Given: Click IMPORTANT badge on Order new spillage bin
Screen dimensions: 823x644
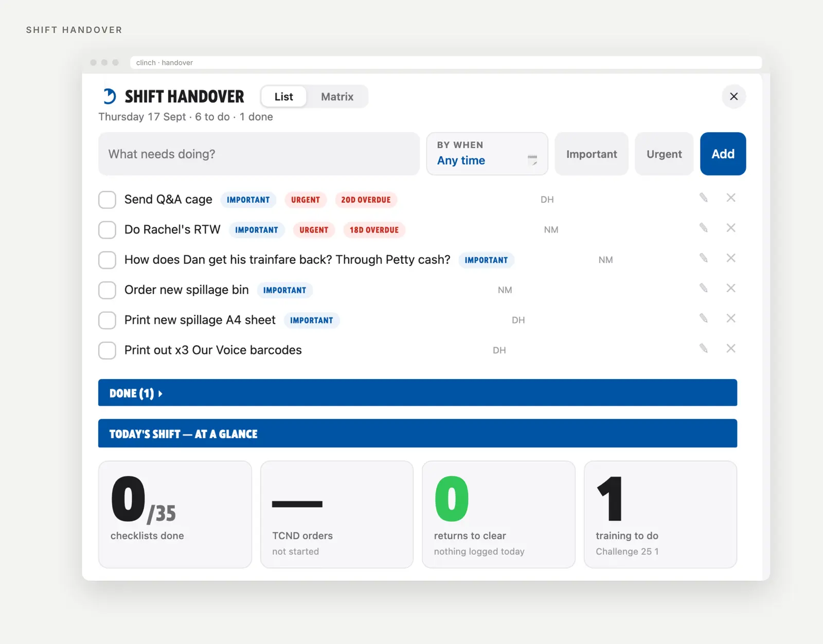Looking at the screenshot, I should [x=284, y=290].
